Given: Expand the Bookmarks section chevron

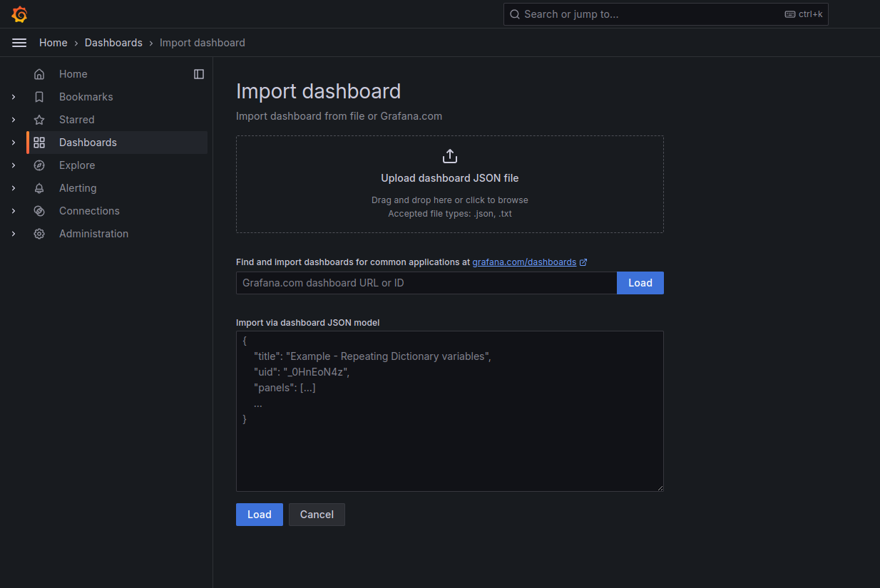Looking at the screenshot, I should 14,97.
